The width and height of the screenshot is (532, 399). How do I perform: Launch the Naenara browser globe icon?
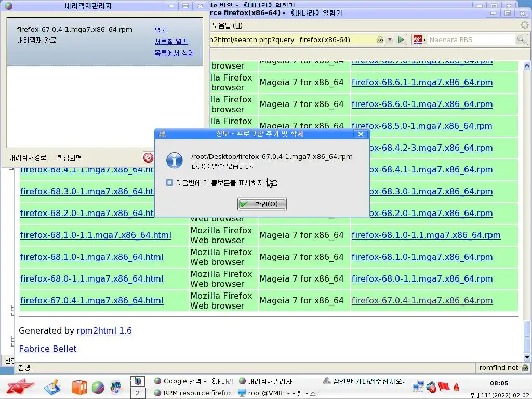98,388
